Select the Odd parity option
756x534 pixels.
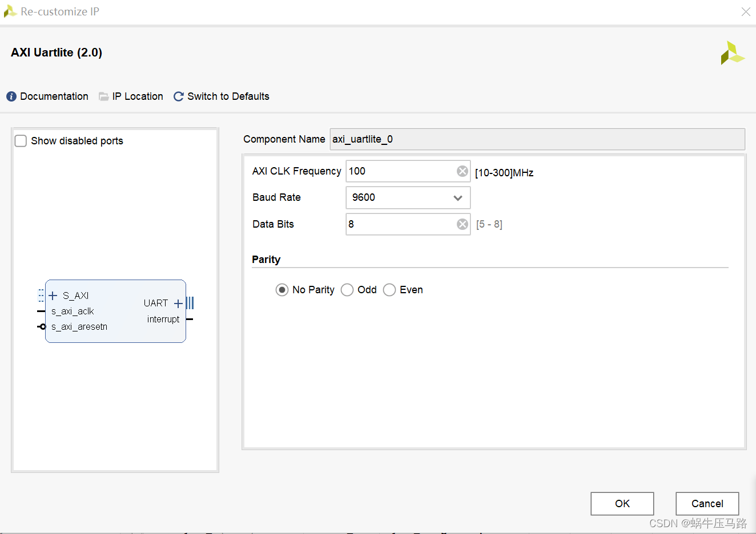(347, 290)
